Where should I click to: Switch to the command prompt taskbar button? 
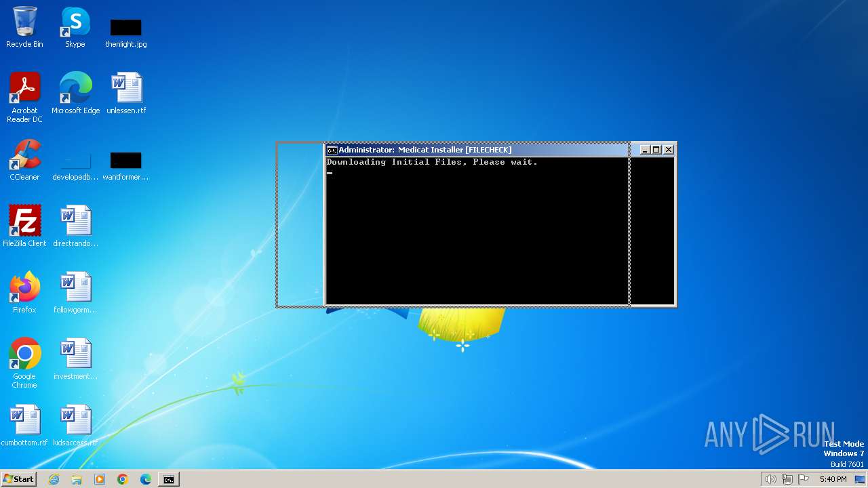tap(168, 479)
